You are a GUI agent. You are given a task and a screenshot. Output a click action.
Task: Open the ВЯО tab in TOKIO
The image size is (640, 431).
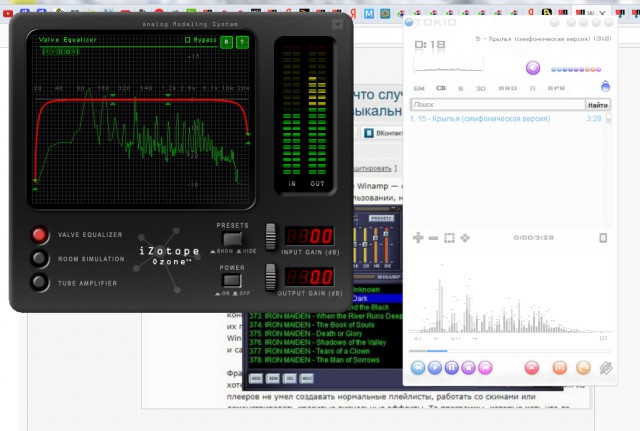click(x=507, y=88)
